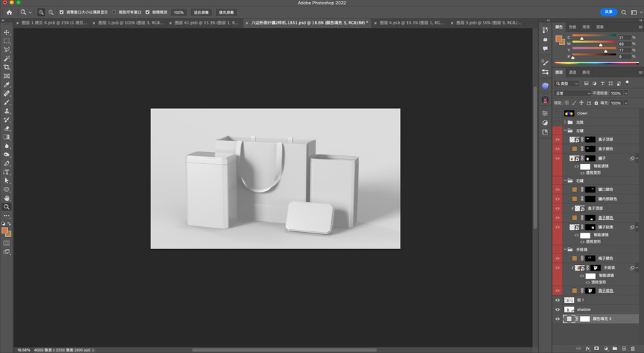Select the Path Selection tool

point(6,181)
